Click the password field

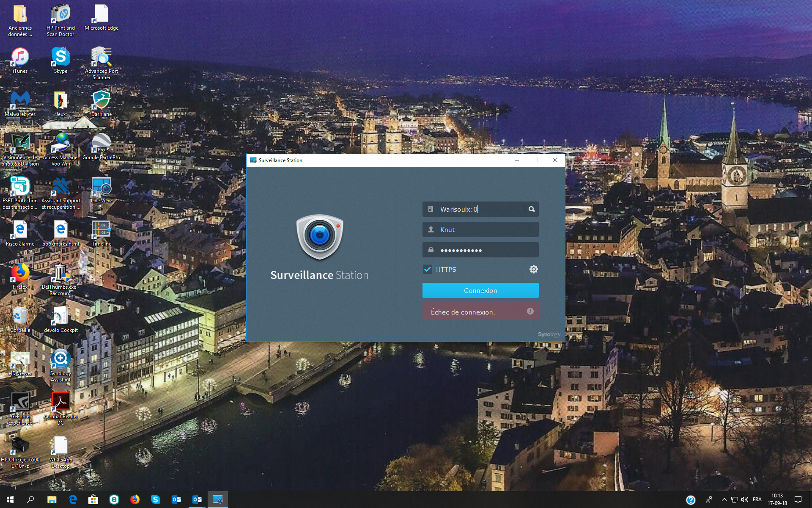[480, 250]
